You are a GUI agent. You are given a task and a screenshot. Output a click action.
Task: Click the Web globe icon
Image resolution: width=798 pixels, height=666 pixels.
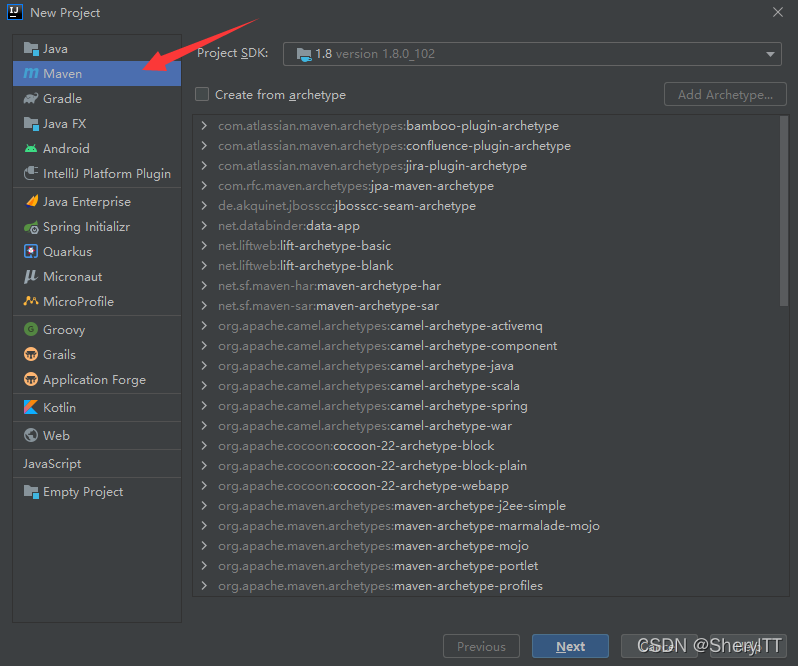31,435
